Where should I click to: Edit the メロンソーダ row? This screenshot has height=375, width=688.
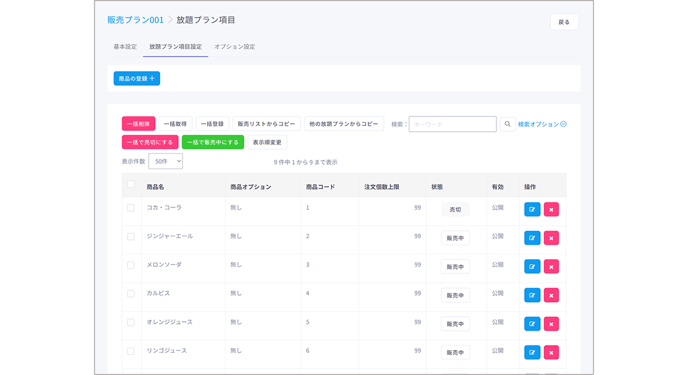[532, 267]
